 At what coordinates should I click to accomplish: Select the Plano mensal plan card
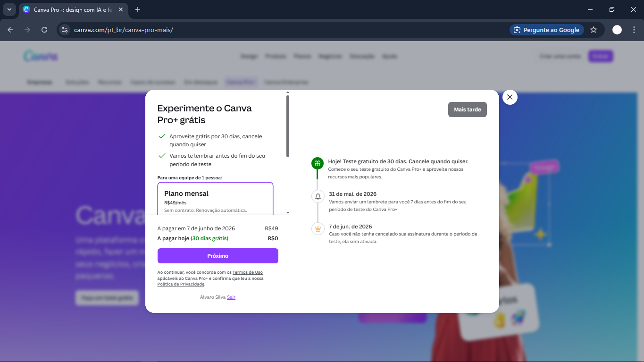(x=215, y=199)
